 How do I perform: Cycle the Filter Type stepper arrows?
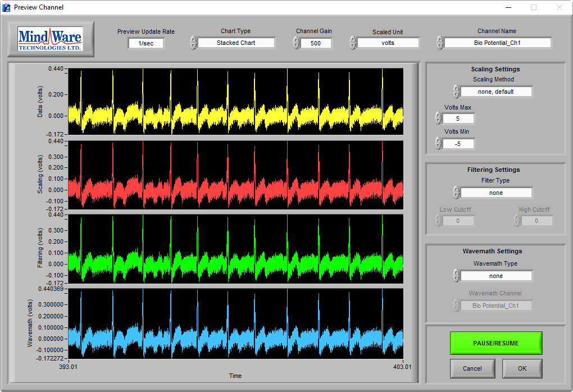click(x=456, y=193)
